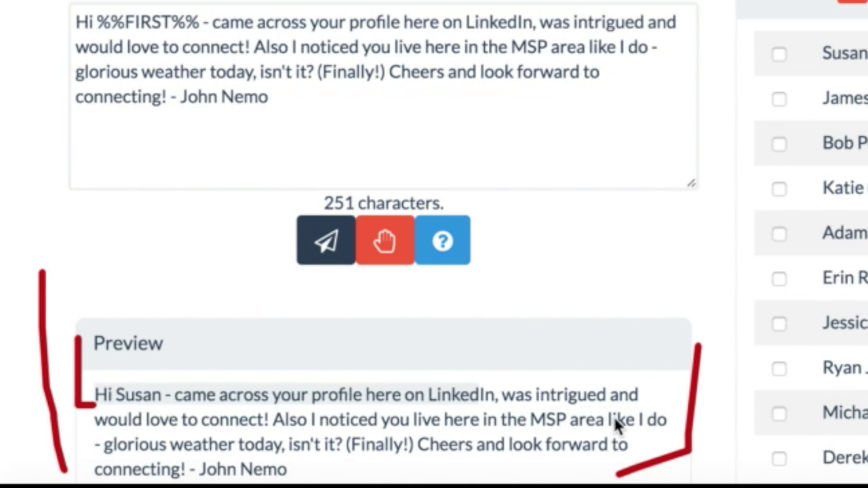Click the 251 characters counter label
The height and width of the screenshot is (488, 868).
click(x=383, y=203)
